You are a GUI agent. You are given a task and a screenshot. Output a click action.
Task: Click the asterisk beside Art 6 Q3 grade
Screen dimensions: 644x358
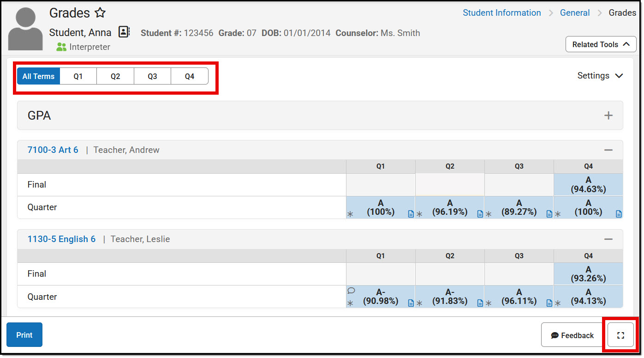[489, 215]
